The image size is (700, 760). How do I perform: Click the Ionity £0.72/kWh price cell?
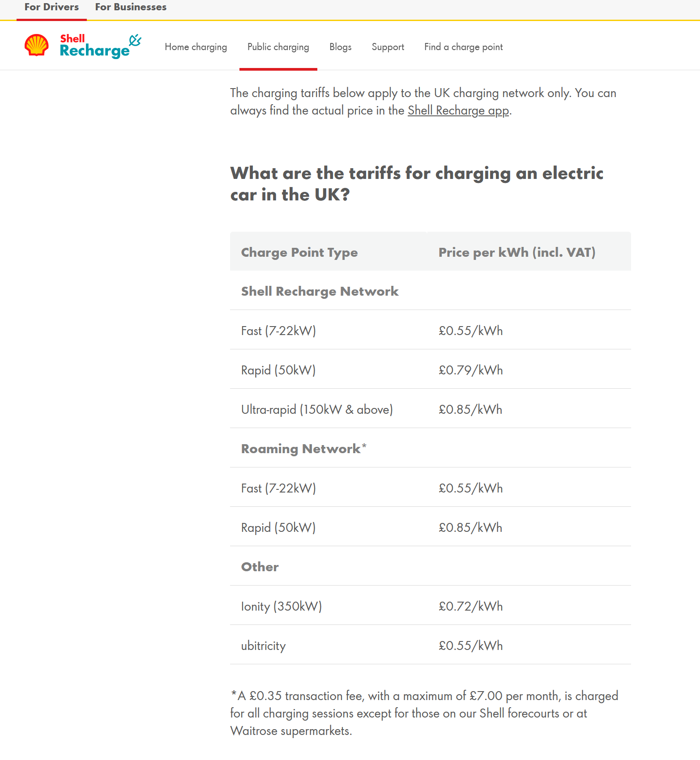click(470, 606)
